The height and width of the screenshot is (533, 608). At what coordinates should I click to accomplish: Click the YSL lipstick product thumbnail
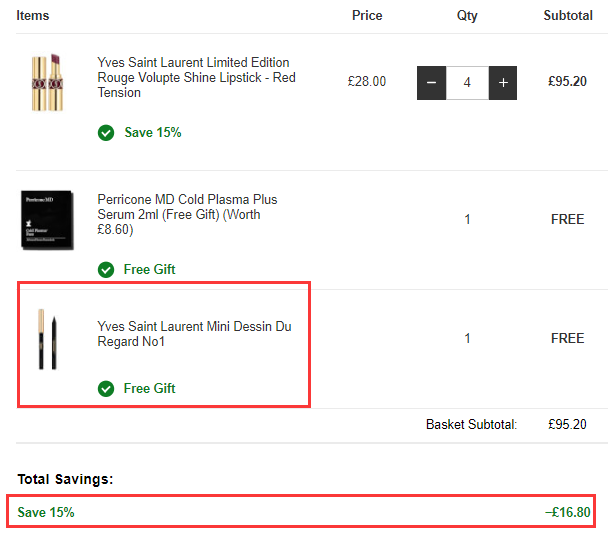point(47,82)
